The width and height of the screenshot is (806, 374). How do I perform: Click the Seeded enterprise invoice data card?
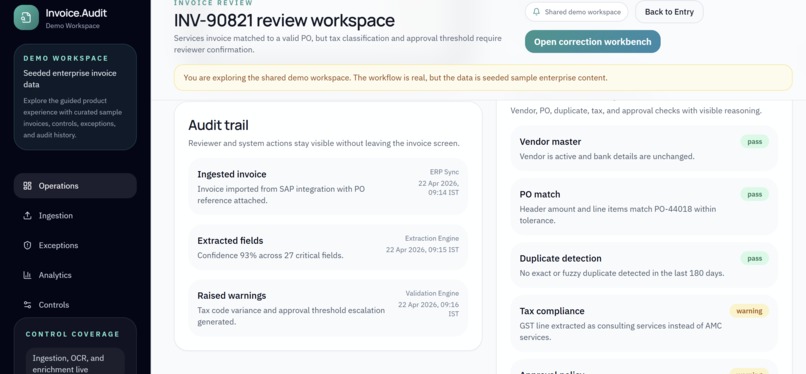click(x=75, y=97)
